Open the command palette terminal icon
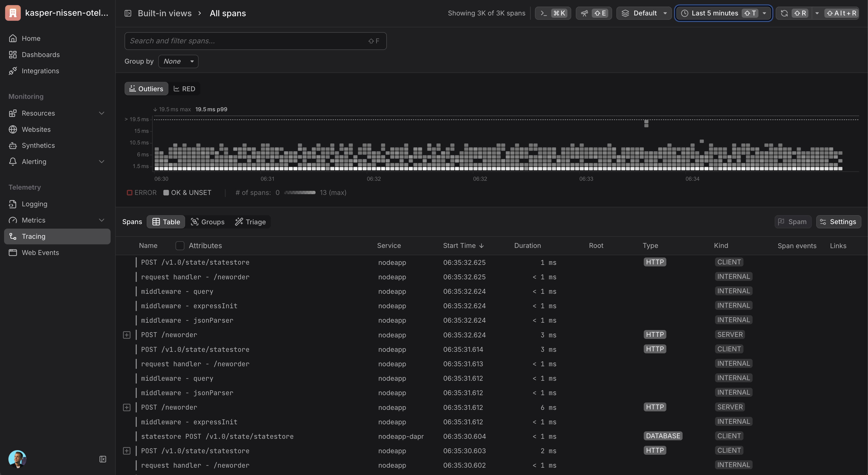Screen dimensions: 868x475 [x=543, y=13]
